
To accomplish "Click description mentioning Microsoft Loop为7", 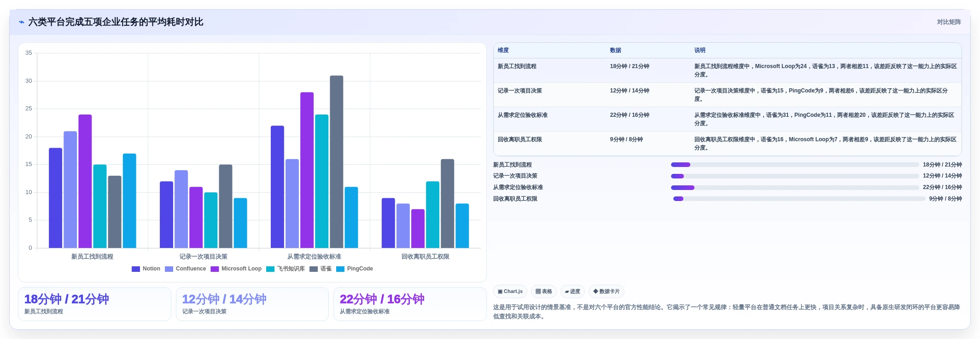I will (826, 144).
